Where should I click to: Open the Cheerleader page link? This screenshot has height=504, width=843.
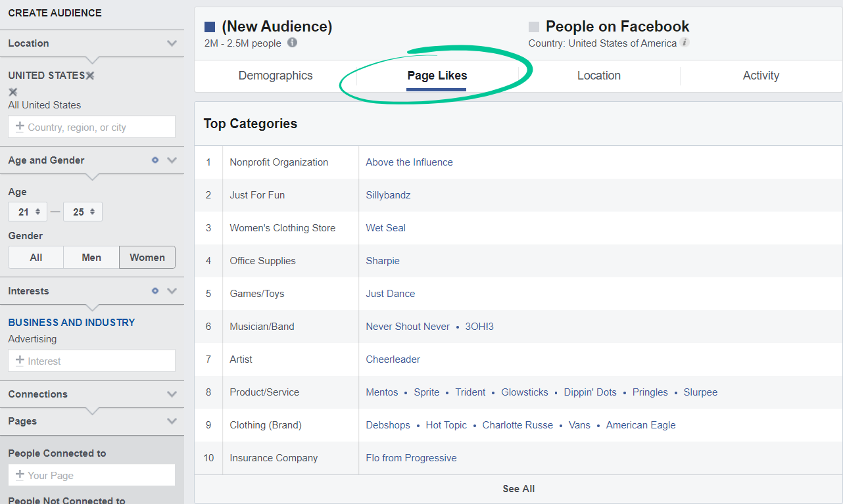click(x=393, y=359)
